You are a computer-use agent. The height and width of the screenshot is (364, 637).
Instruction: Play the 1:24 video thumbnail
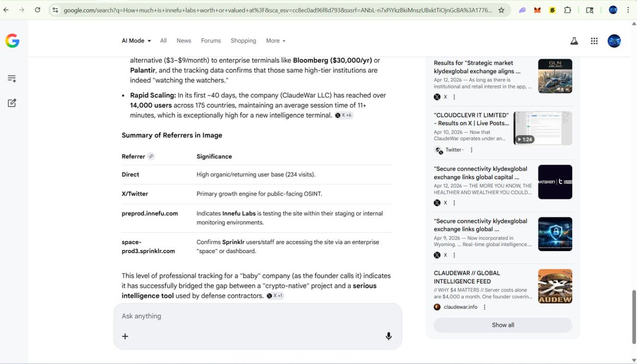[543, 128]
